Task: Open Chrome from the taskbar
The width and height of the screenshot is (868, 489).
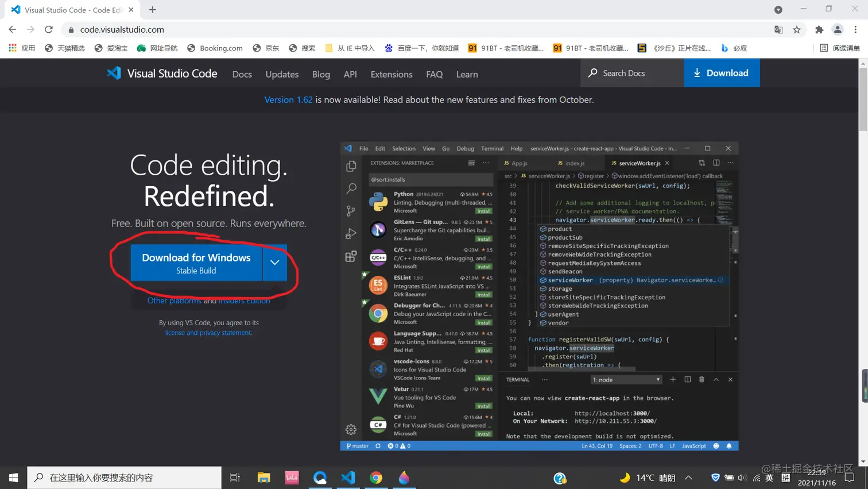Action: pyautogui.click(x=376, y=478)
